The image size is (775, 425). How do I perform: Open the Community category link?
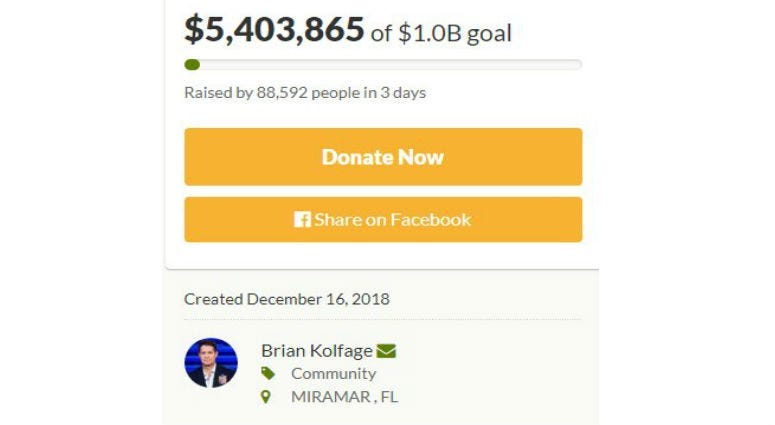coord(333,373)
